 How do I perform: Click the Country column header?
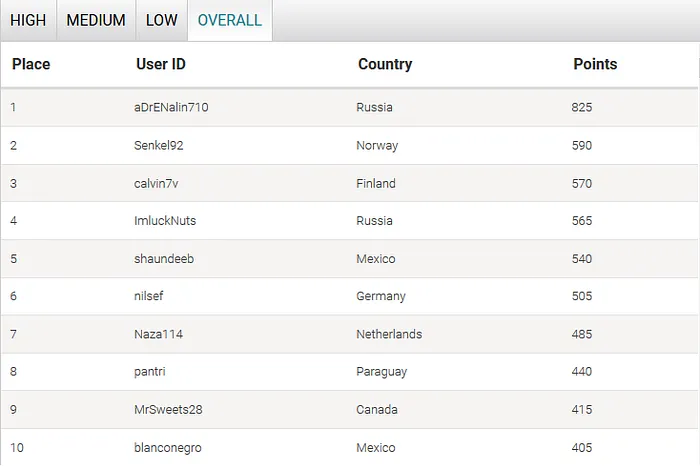(385, 64)
